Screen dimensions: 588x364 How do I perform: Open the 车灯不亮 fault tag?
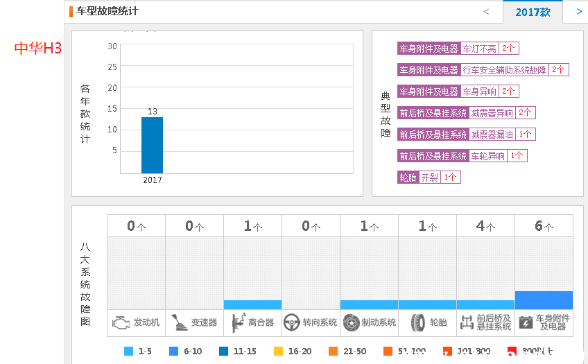[479, 49]
